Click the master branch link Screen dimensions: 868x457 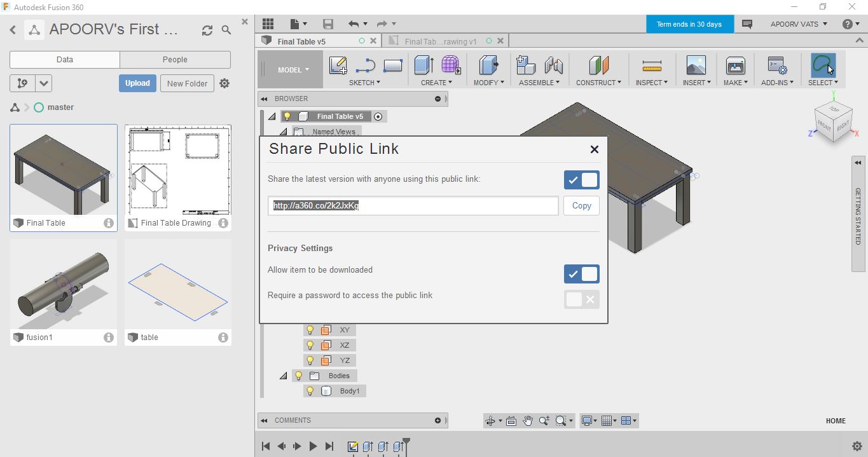coord(60,107)
